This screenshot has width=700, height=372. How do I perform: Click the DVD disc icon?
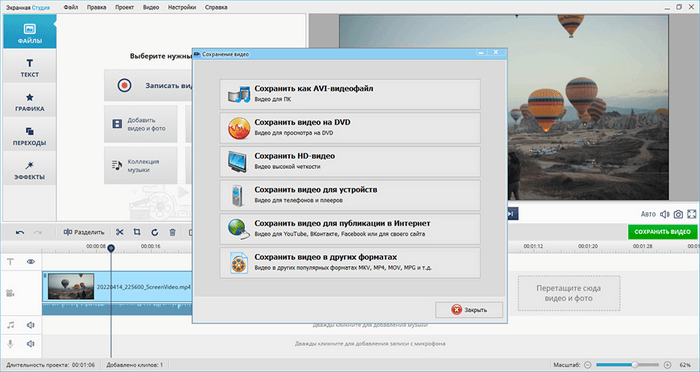pos(239,129)
